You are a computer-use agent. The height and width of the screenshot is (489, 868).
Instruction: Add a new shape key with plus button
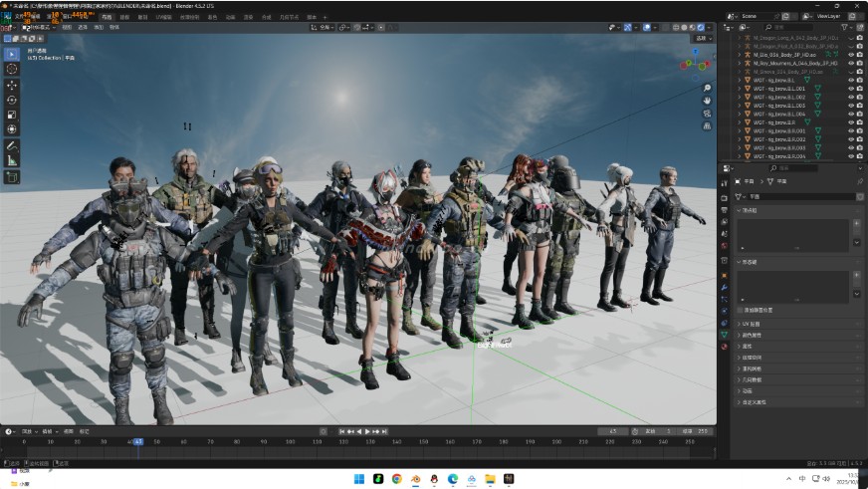[x=856, y=275]
